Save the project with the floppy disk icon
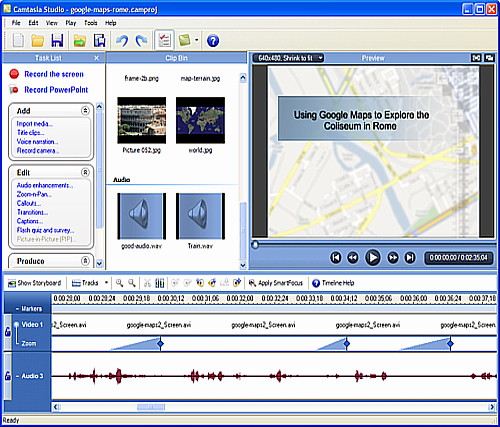The width and height of the screenshot is (500, 427). tap(57, 40)
